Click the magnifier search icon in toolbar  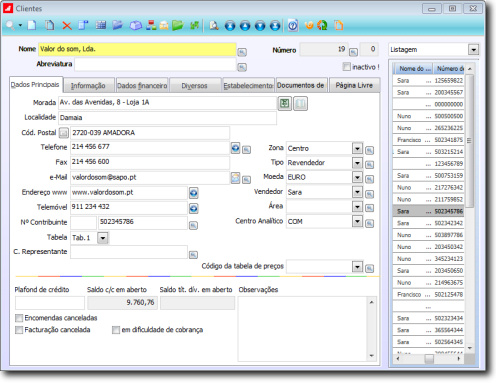click(10, 25)
